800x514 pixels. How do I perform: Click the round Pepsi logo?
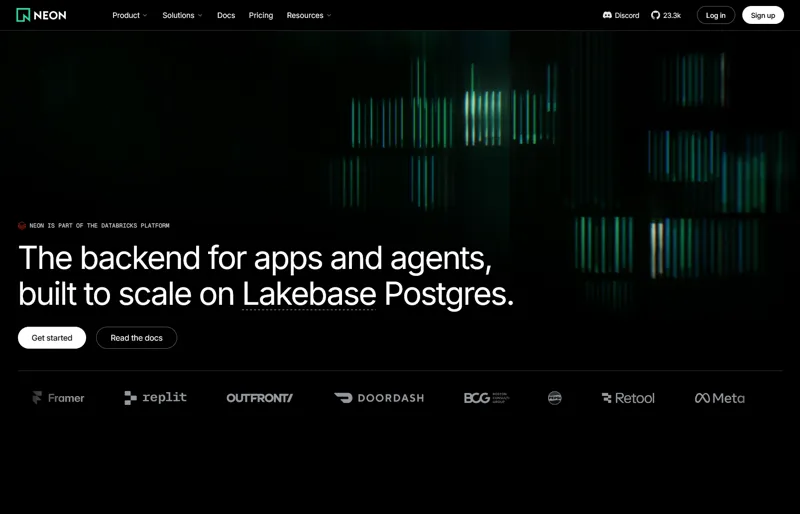click(555, 398)
